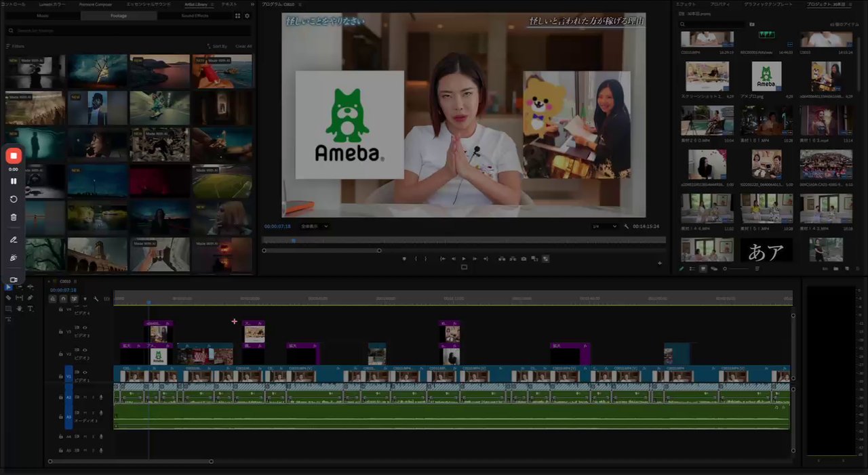Select the アメブロ.png thumbnail in Project panel
This screenshot has height=475, width=868.
[x=766, y=77]
